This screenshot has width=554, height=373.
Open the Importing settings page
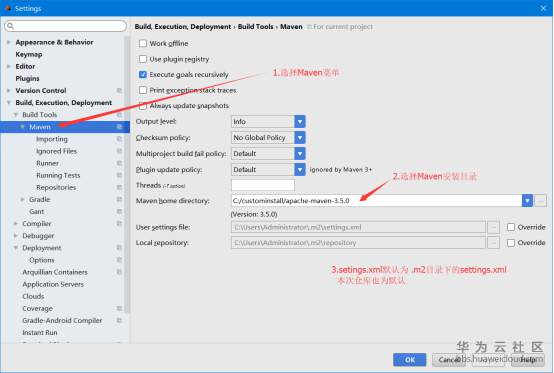click(52, 139)
